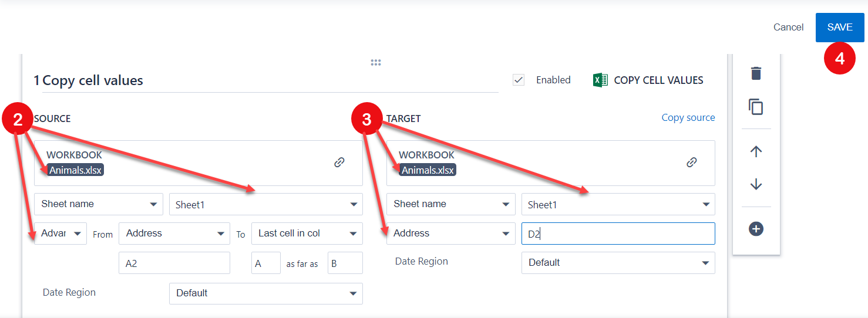Click the target D2 address field
This screenshot has width=868, height=318.
(x=618, y=234)
